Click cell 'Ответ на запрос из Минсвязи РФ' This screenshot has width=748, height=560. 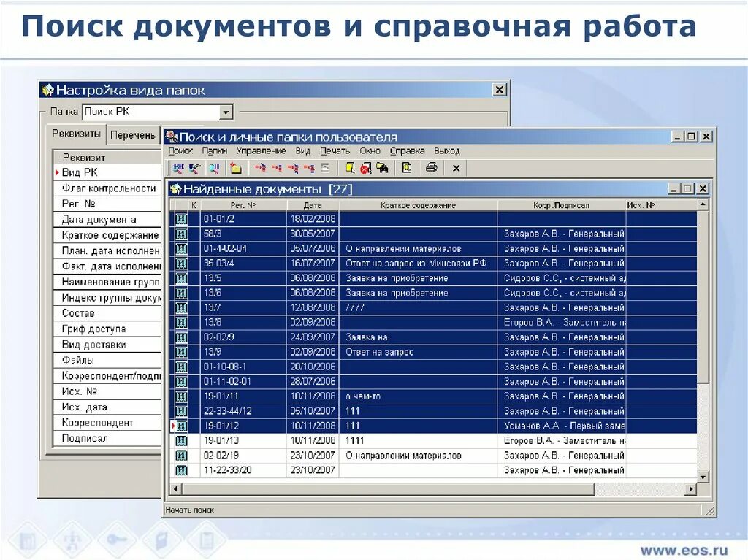(419, 264)
